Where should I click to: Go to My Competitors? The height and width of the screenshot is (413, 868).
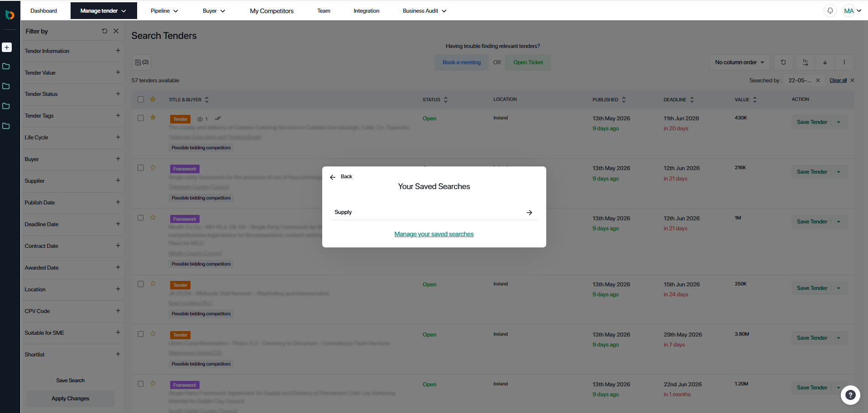tap(272, 11)
